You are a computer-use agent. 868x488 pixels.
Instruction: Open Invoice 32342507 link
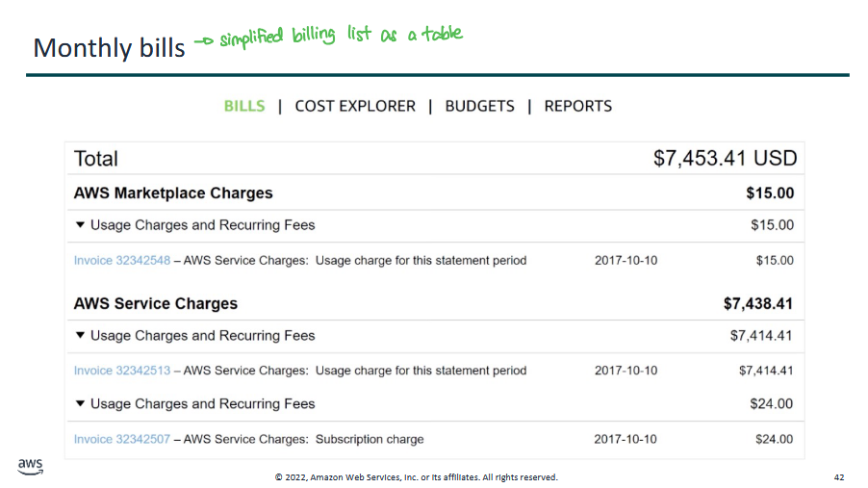pos(122,439)
